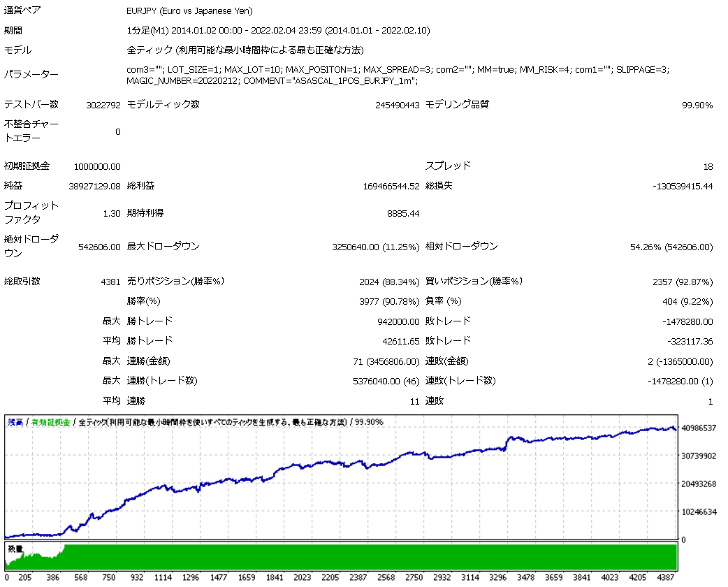
Task: Click the green 有効証拠金 legend label
Action: click(50, 422)
